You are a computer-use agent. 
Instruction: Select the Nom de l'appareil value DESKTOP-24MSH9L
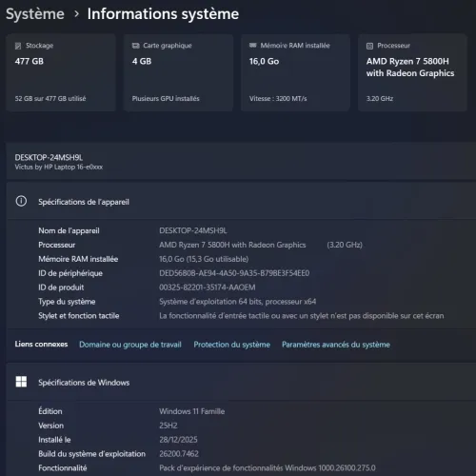193,230
